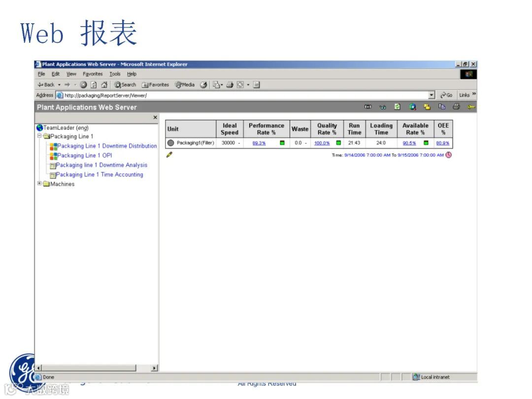The height and width of the screenshot is (399, 532).
Task: Click the Discuss icon in toolbar
Action: click(x=257, y=85)
